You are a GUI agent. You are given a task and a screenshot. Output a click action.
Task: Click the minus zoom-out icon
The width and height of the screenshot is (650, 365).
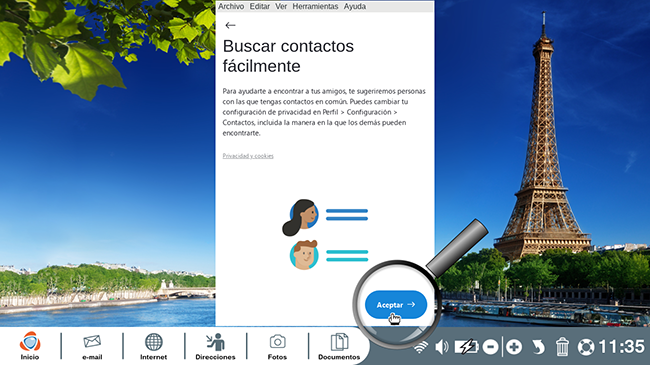pyautogui.click(x=490, y=347)
